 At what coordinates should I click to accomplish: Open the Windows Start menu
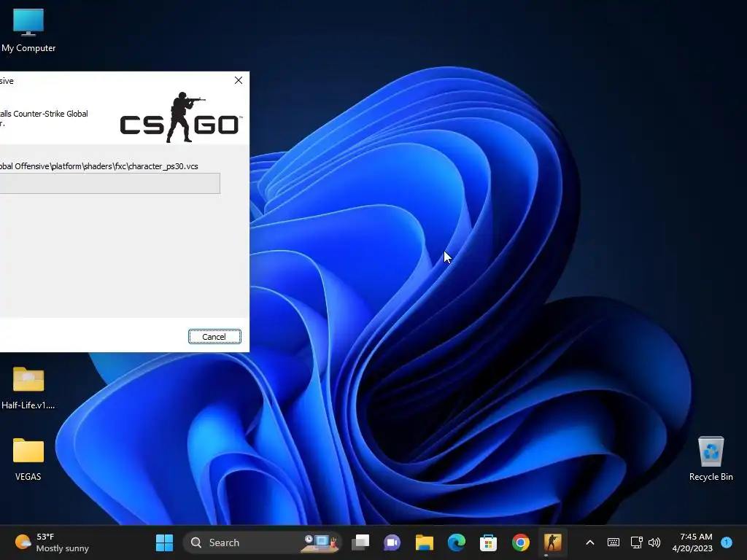point(164,542)
